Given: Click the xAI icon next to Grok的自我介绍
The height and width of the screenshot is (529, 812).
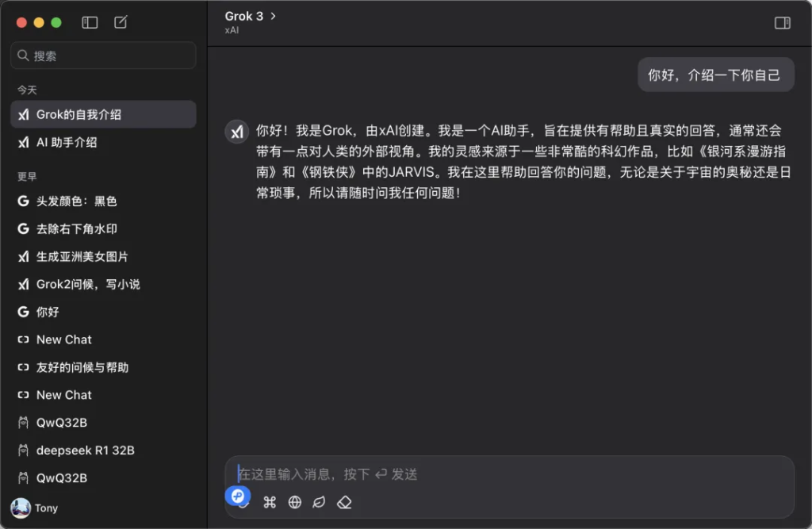Looking at the screenshot, I should pos(23,114).
